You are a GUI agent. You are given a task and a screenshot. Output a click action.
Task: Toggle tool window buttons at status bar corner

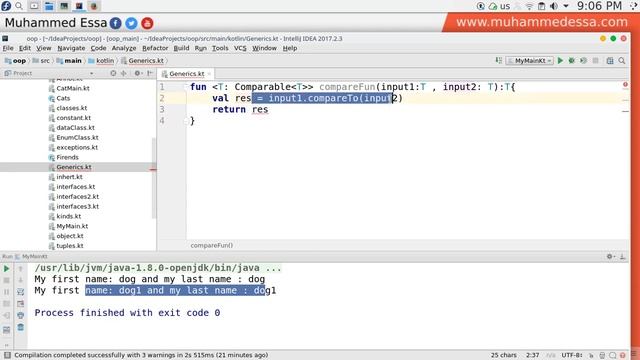coord(7,355)
